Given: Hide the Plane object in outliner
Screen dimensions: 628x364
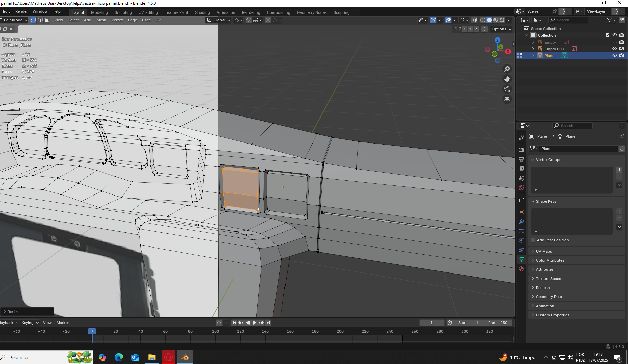Looking at the screenshot, I should pos(614,55).
